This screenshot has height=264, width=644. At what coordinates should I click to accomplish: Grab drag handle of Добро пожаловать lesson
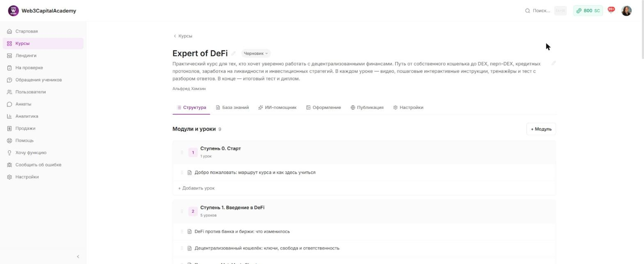point(182,172)
